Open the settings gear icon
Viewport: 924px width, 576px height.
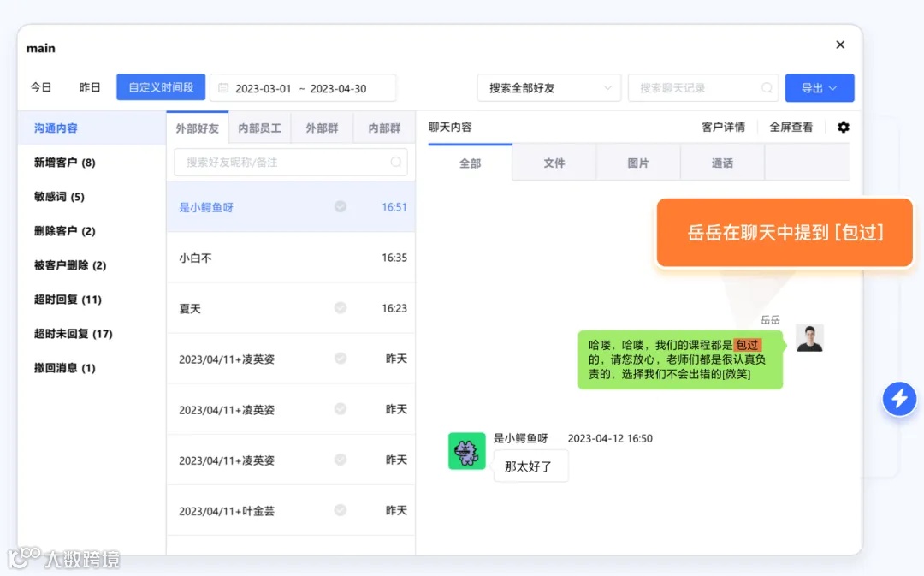coord(844,127)
